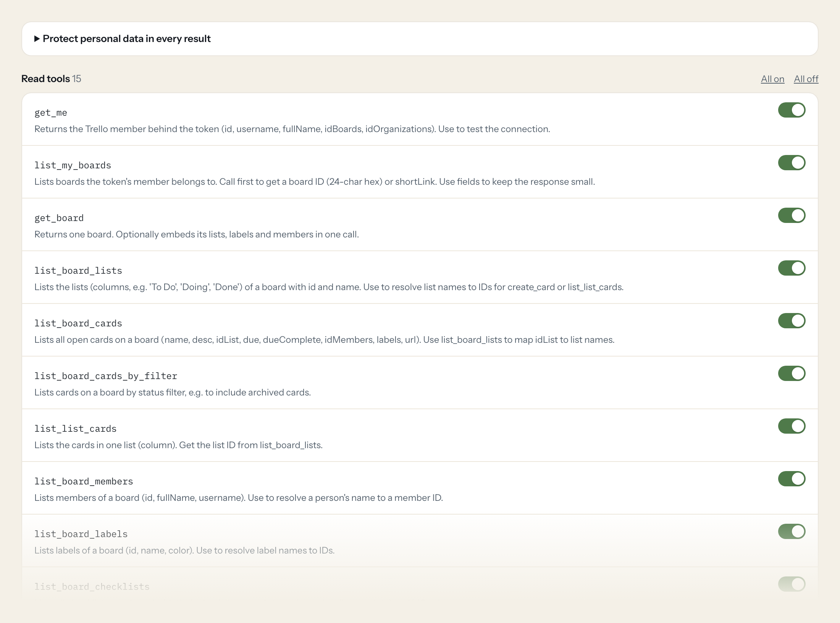840x623 pixels.
Task: Toggle off list_my_boards tool
Action: click(792, 163)
